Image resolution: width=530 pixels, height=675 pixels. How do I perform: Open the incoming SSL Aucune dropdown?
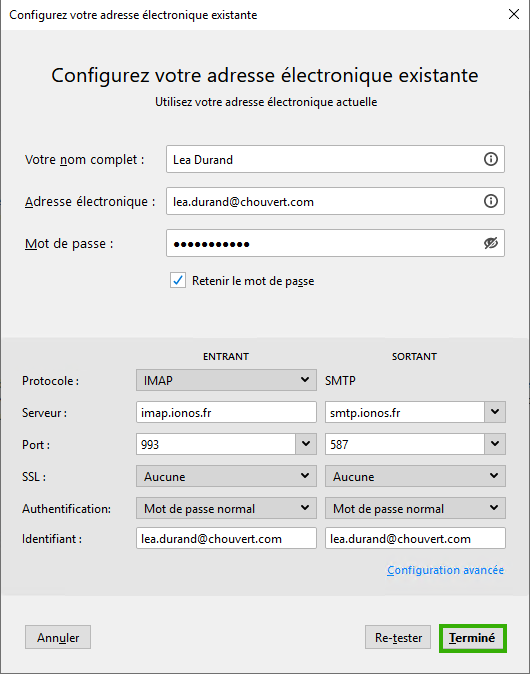[226, 476]
